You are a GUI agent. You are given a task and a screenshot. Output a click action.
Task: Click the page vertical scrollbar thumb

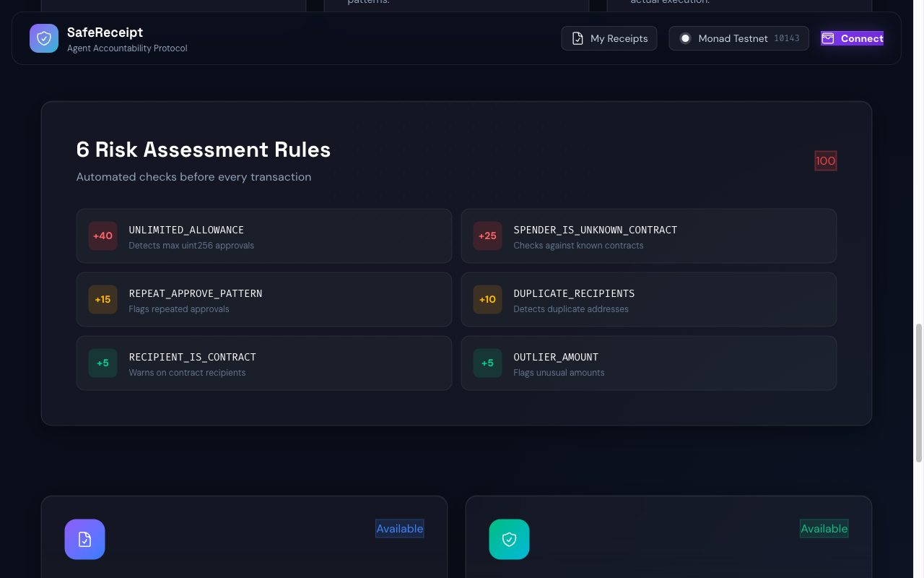[x=919, y=393]
